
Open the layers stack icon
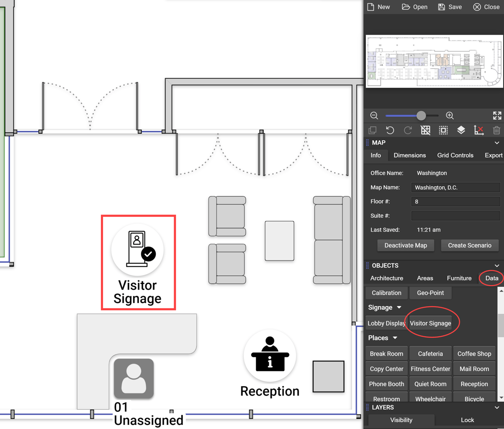(461, 130)
